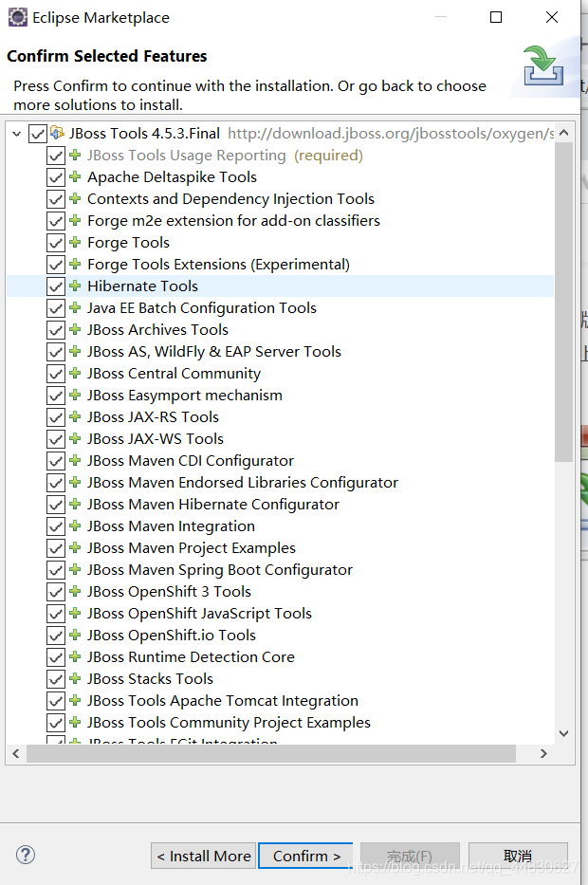Click the 取消 (Cancel) button
The width and height of the screenshot is (588, 885).
tap(518, 857)
